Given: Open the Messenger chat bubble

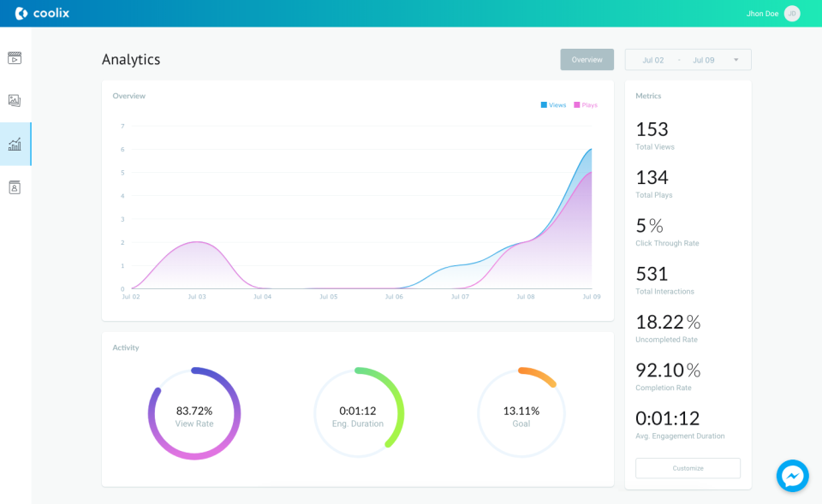Looking at the screenshot, I should click(792, 476).
